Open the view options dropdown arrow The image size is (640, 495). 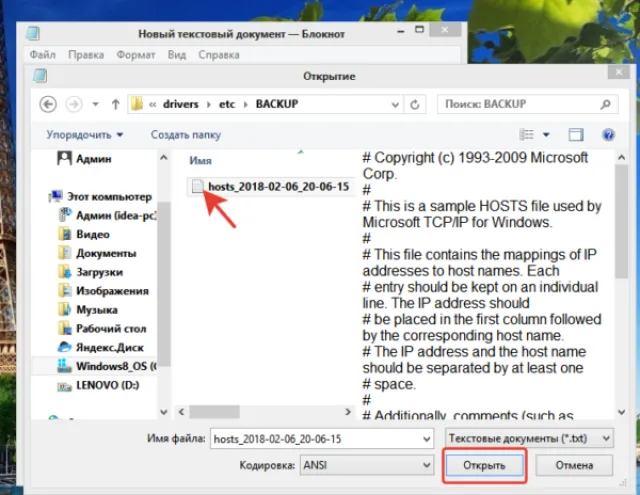coord(546,135)
